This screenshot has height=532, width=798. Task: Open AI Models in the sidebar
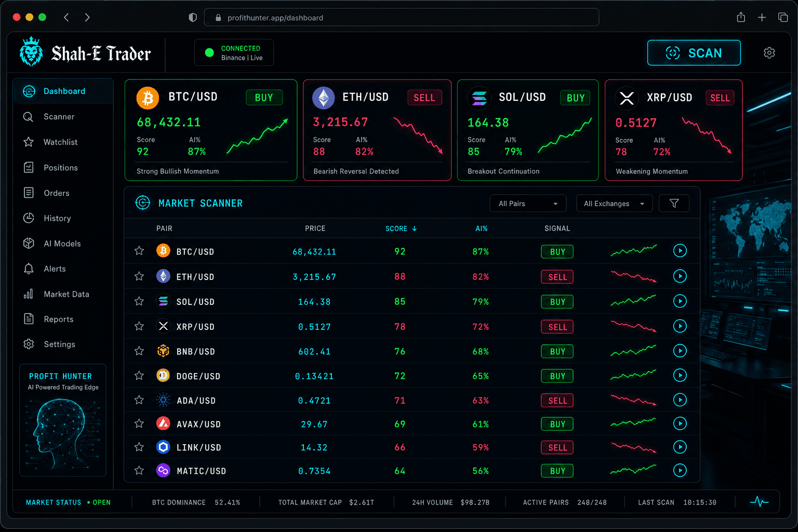(63, 243)
